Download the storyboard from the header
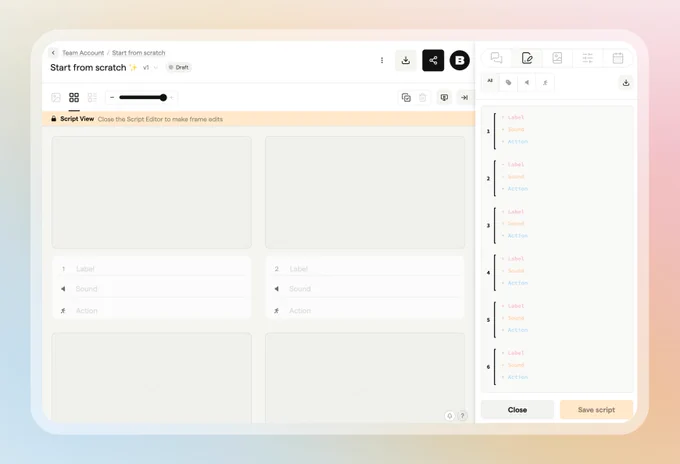 pos(405,60)
